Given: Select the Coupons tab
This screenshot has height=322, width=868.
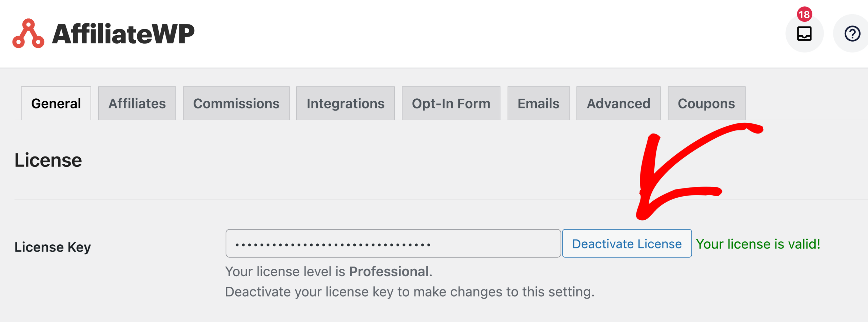Looking at the screenshot, I should coord(706,103).
